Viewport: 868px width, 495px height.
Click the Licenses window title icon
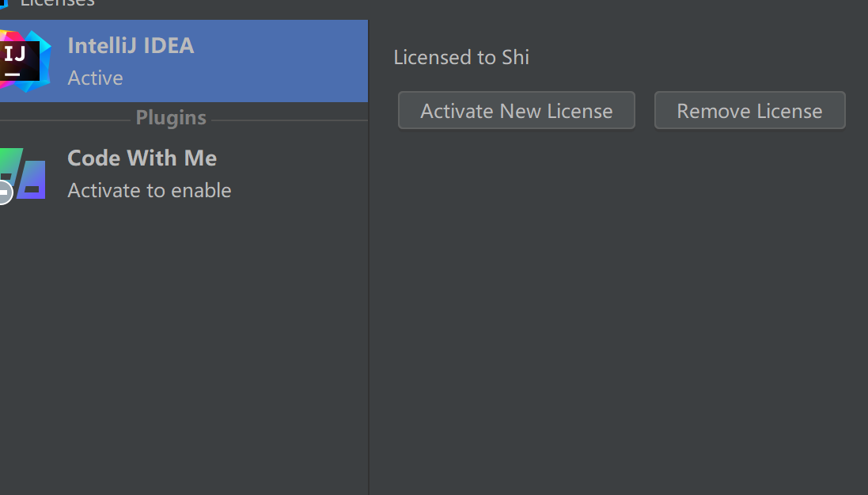point(4,2)
